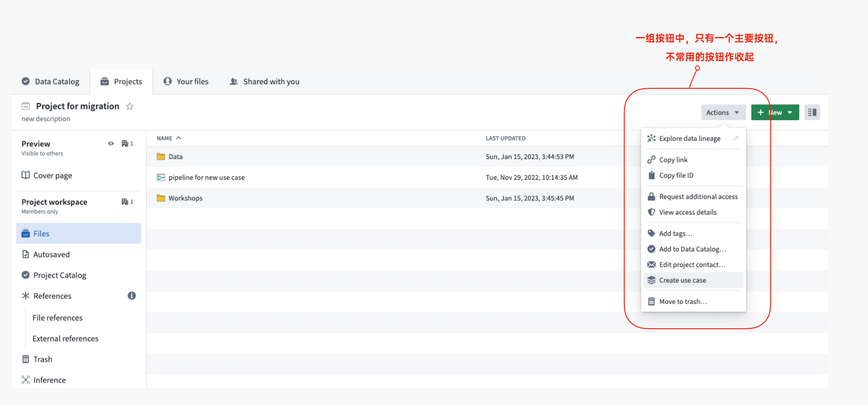Image resolution: width=868 pixels, height=405 pixels.
Task: Click the Explore data lineage icon
Action: (651, 138)
